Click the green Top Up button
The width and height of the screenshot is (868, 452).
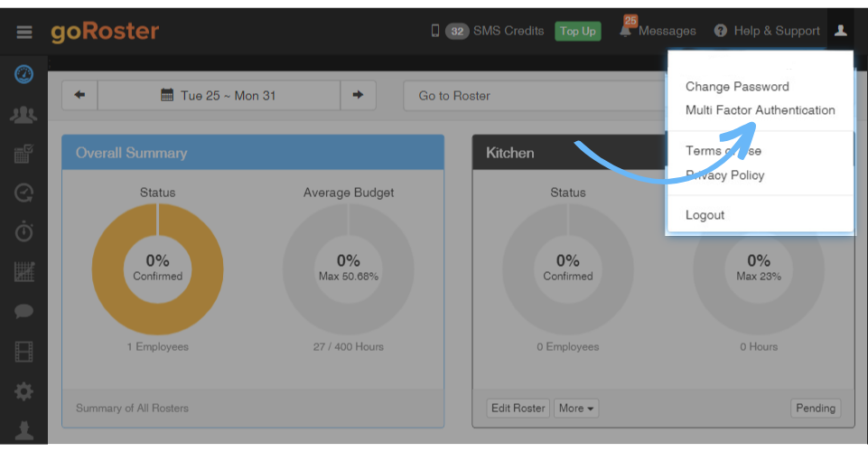click(578, 31)
